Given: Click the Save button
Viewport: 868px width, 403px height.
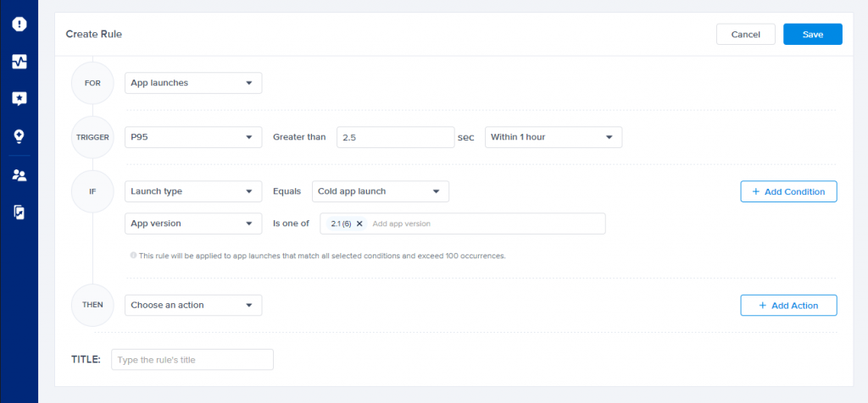Looking at the screenshot, I should [x=812, y=34].
